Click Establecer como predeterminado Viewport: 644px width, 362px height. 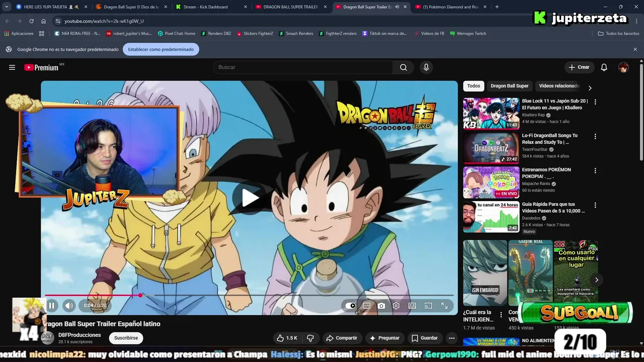click(x=161, y=49)
